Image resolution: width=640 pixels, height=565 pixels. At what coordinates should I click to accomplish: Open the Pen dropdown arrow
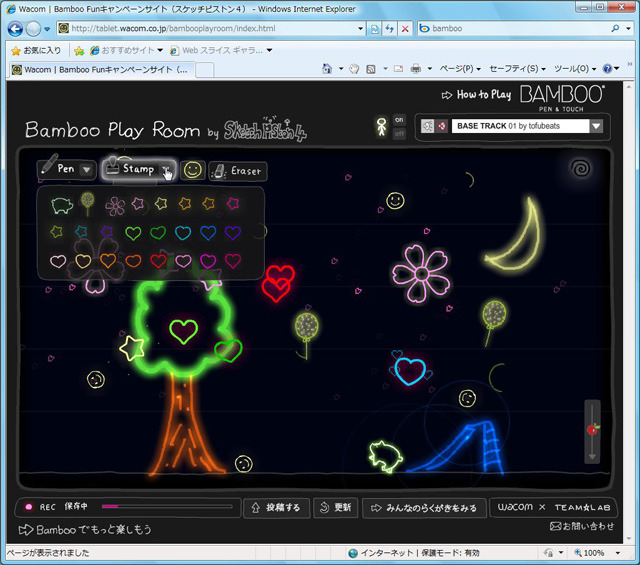87,169
